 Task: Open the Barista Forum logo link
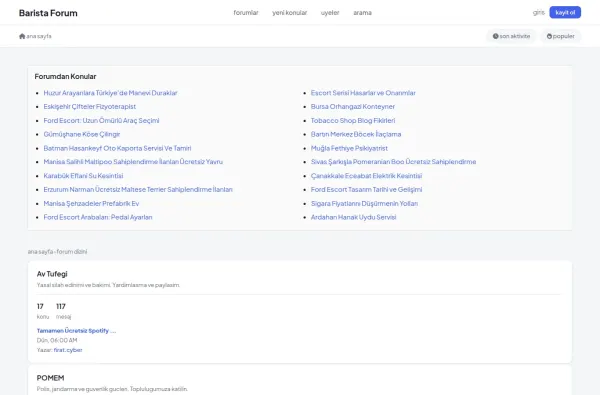48,13
